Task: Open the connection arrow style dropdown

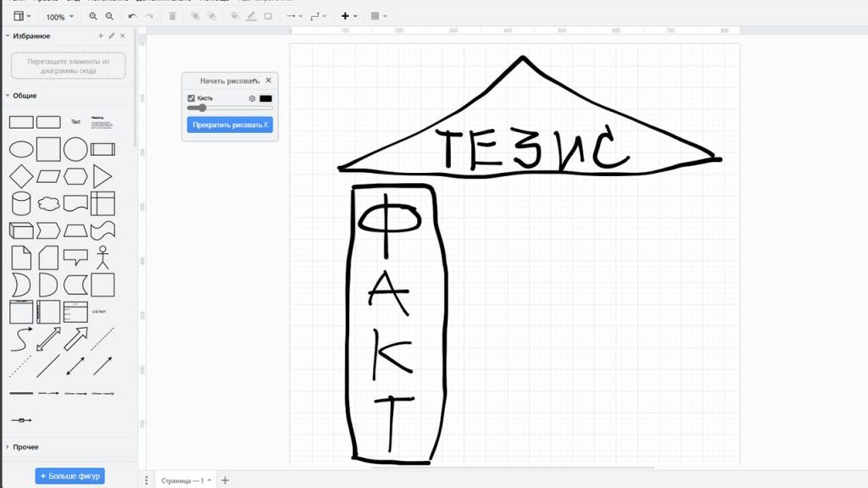Action: tap(294, 17)
